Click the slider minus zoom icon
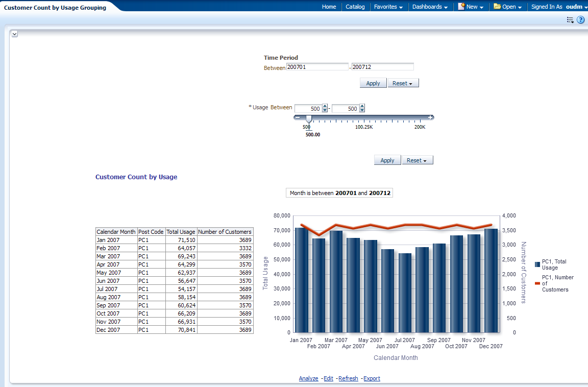This screenshot has width=588, height=387. (x=298, y=117)
